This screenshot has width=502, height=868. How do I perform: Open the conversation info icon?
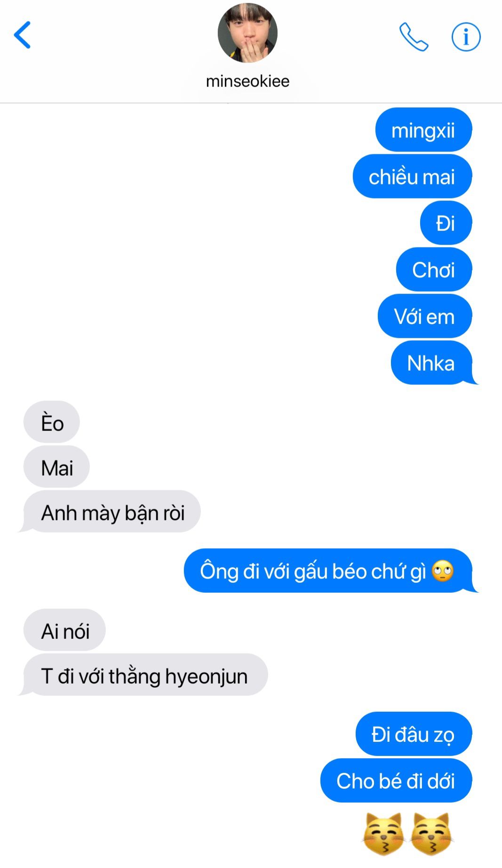[x=466, y=37]
